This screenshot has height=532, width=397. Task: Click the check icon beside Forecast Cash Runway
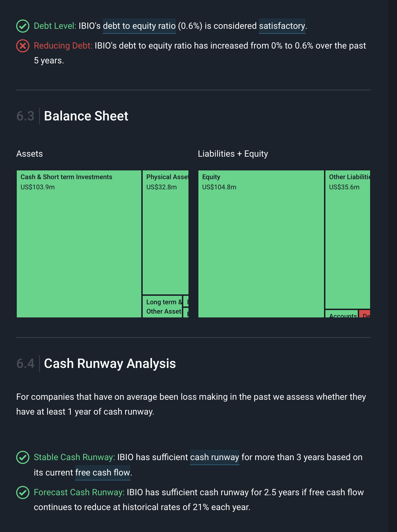23,492
